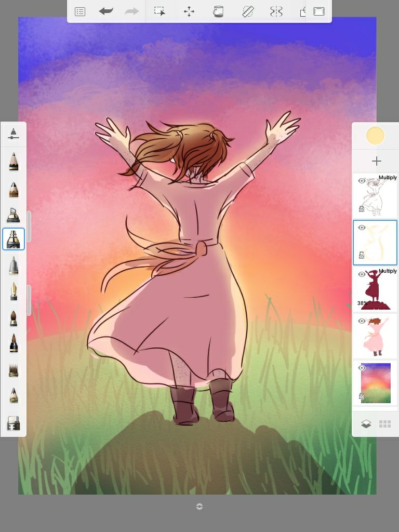The height and width of the screenshot is (532, 399).
Task: Toggle transparency lock on pale glow layer
Action: click(362, 255)
